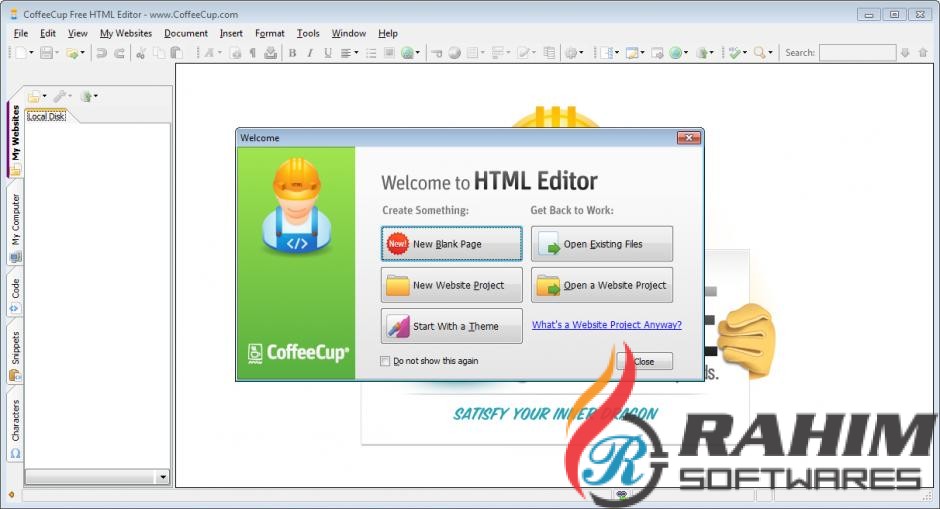Open the alignment dropdown arrow
This screenshot has width=940, height=509.
click(x=356, y=53)
